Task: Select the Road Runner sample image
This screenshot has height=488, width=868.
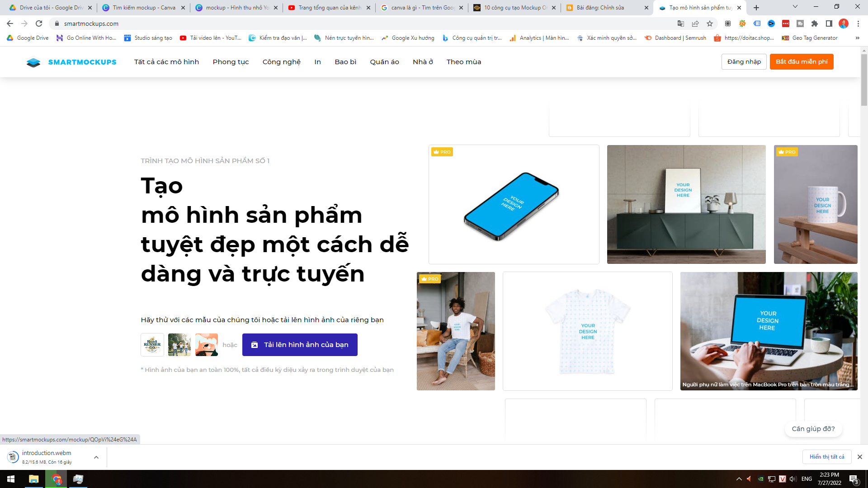Action: (x=152, y=345)
